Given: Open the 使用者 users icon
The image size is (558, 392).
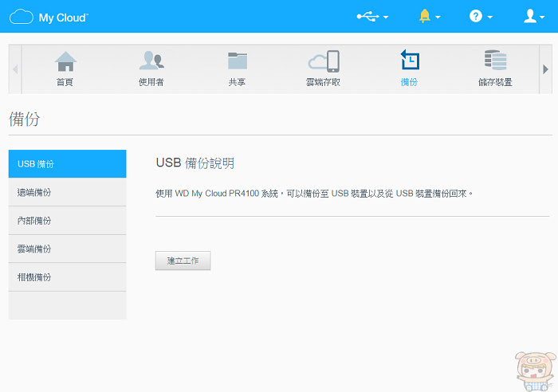Looking at the screenshot, I should 151,61.
